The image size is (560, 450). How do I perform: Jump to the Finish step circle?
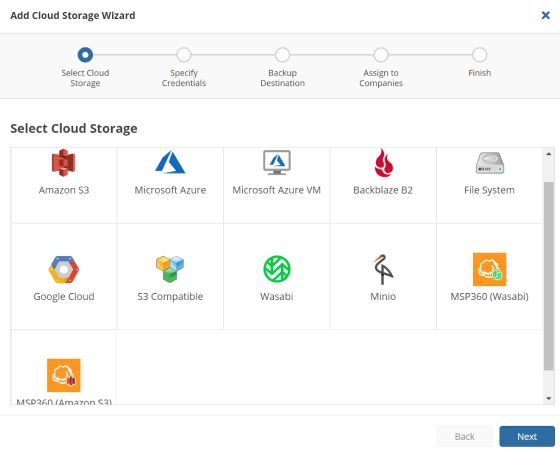[x=480, y=55]
